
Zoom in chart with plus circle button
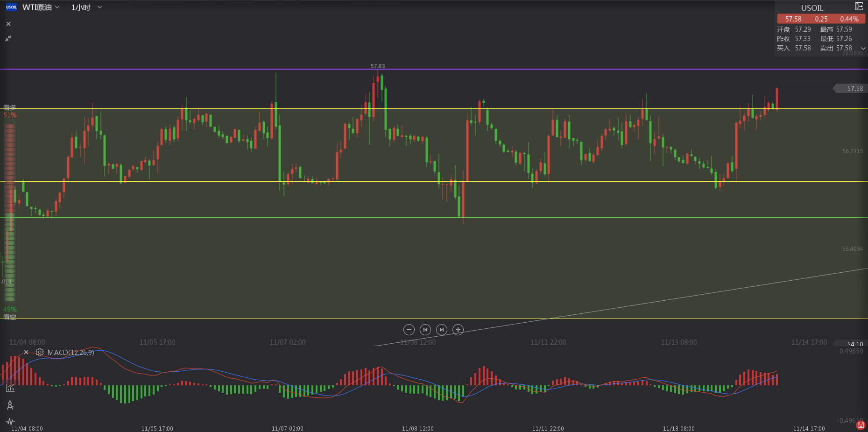[458, 330]
